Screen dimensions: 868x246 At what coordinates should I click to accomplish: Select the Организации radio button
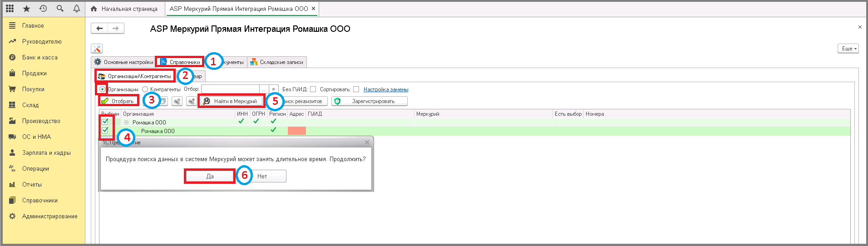pyautogui.click(x=102, y=89)
